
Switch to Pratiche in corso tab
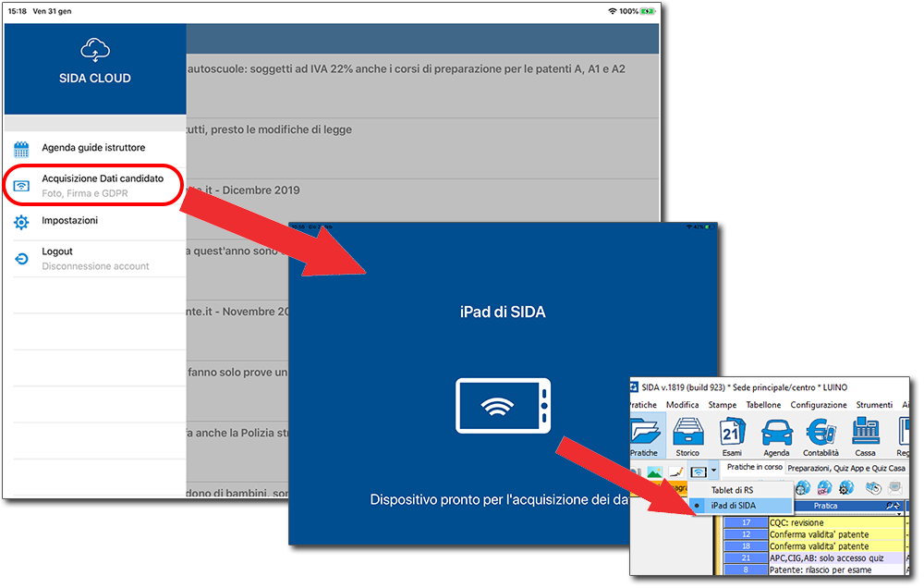[x=754, y=468]
